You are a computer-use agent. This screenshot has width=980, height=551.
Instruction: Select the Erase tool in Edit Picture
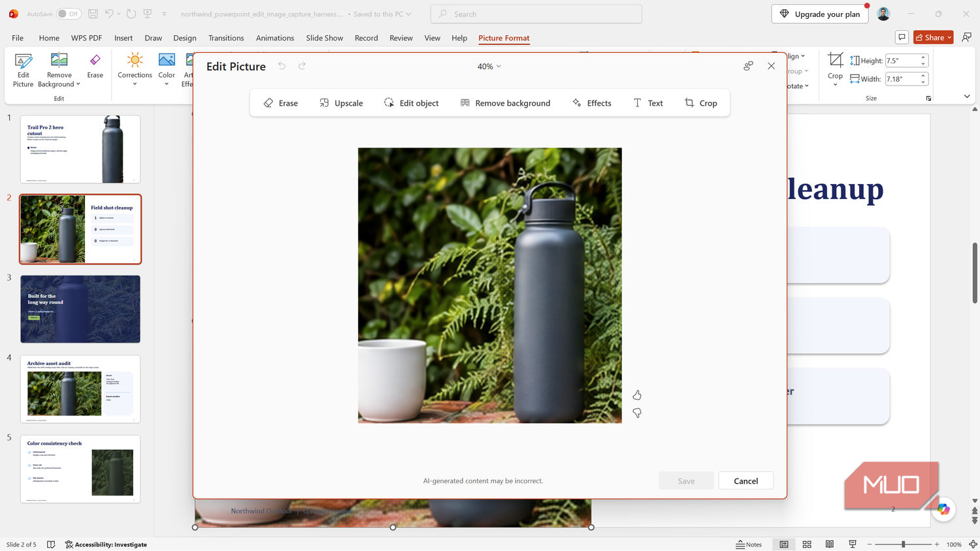point(281,103)
